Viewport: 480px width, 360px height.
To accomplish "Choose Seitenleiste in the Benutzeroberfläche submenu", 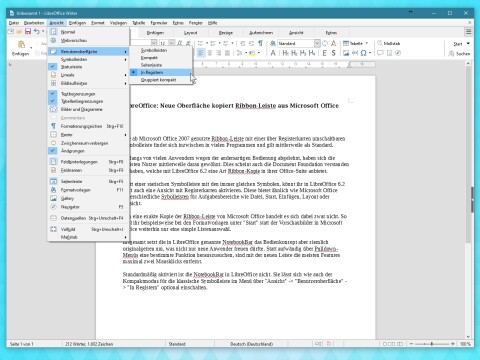I will coord(161,65).
